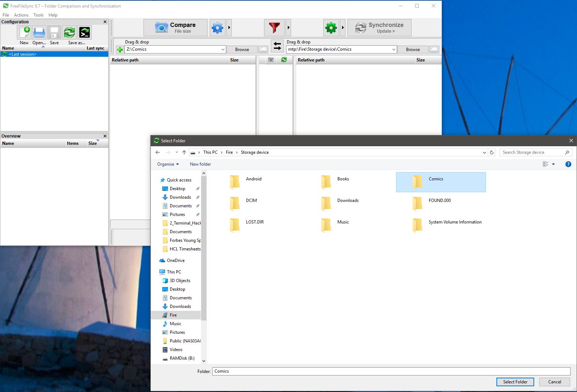The height and width of the screenshot is (392, 577).
Task: Go up one folder level
Action: click(x=184, y=152)
